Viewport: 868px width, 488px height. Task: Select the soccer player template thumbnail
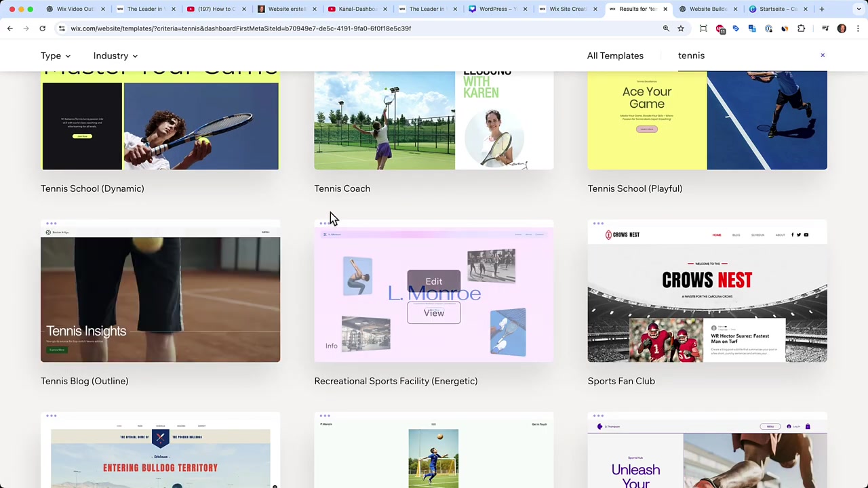[434, 450]
